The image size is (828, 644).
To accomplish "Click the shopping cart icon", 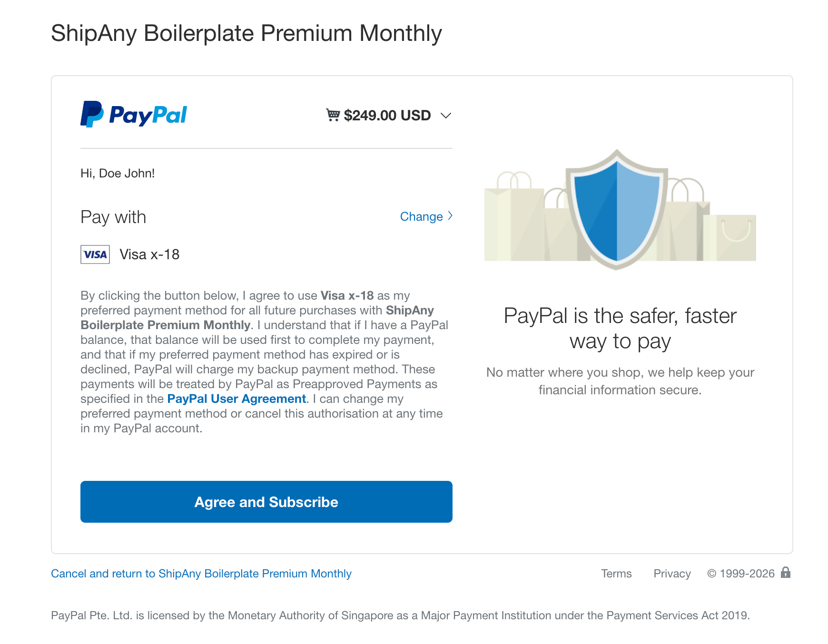I will [x=333, y=115].
